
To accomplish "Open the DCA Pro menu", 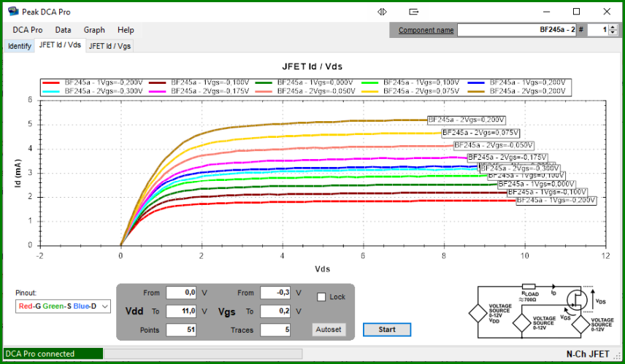I will (28, 30).
